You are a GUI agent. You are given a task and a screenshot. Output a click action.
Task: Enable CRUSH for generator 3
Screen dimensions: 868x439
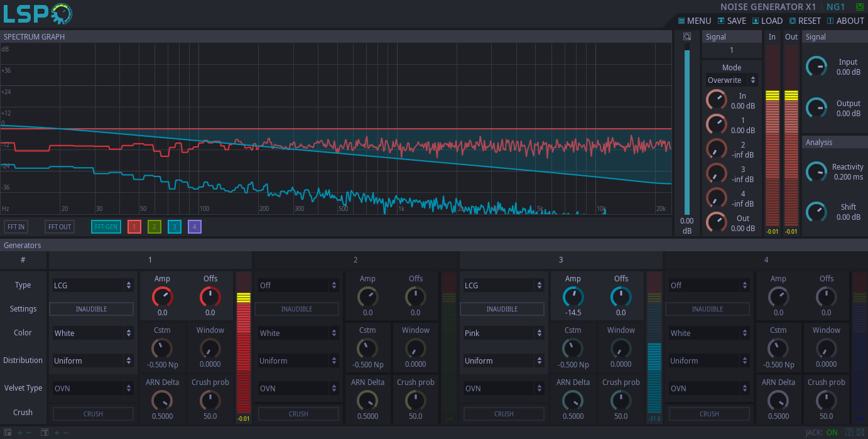[x=504, y=414]
